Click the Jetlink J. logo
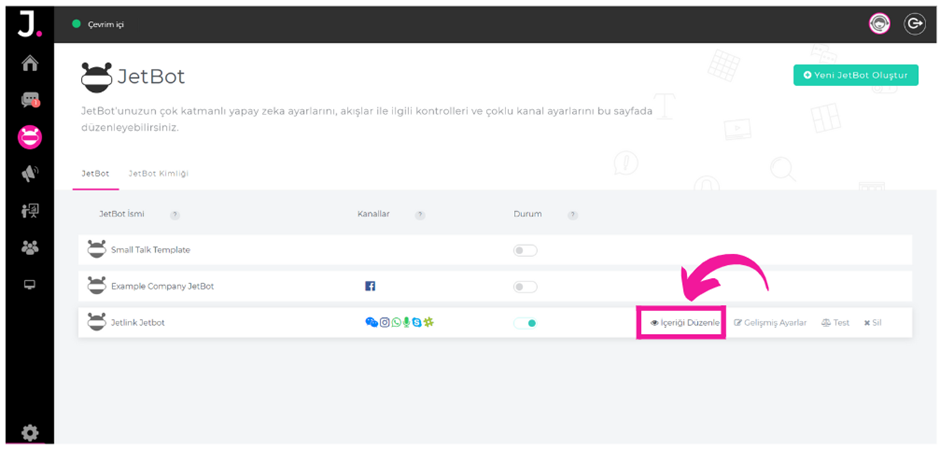 point(29,26)
